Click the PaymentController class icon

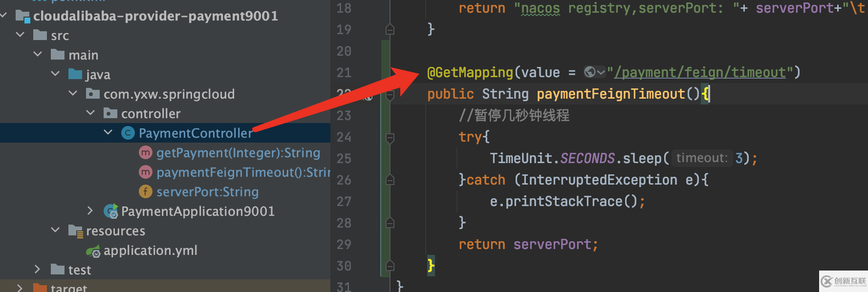pyautogui.click(x=128, y=133)
